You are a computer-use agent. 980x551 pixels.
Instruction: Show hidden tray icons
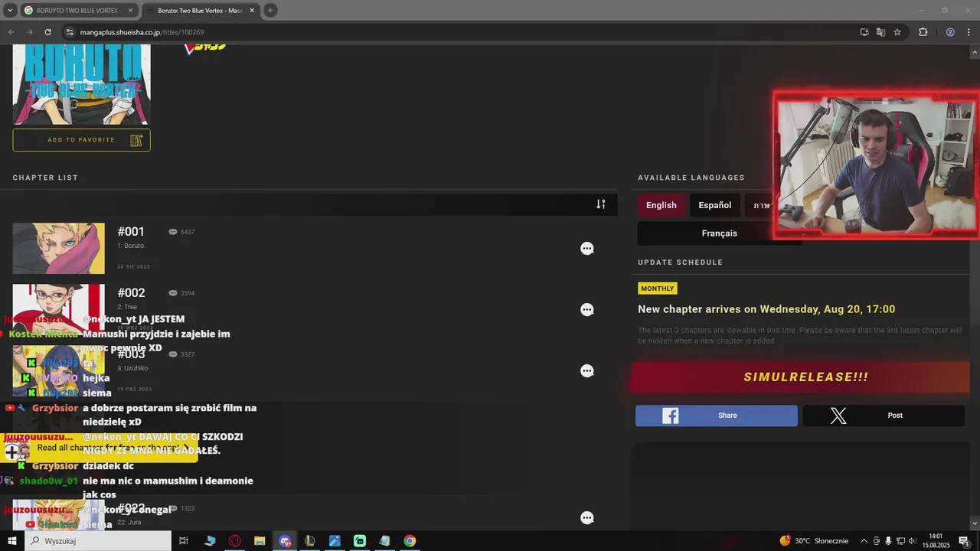(864, 541)
